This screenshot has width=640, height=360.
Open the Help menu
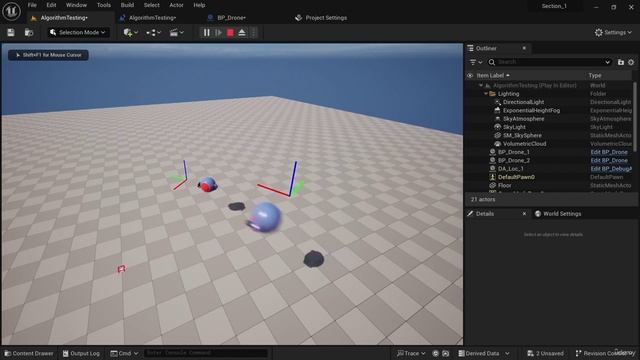pyautogui.click(x=199, y=5)
